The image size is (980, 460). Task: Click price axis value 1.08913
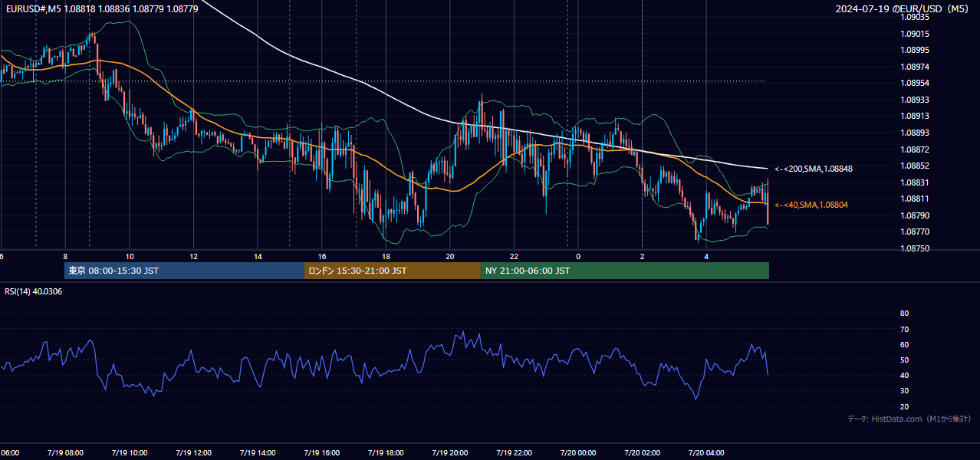pyautogui.click(x=914, y=116)
